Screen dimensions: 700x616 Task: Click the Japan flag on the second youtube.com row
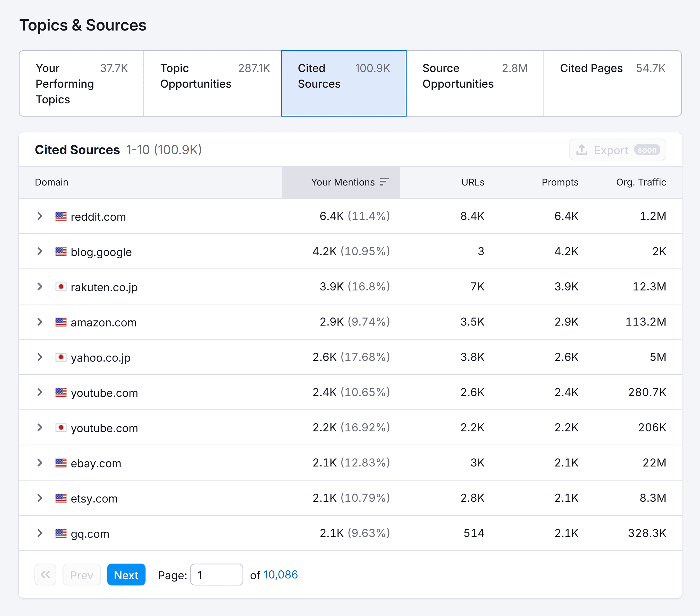pyautogui.click(x=61, y=427)
